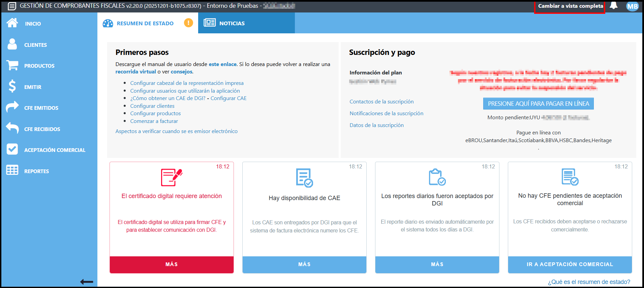Viewport: 644px width, 288px height.
Task: Click Ir a Aceptación Comercial button
Action: tap(570, 264)
